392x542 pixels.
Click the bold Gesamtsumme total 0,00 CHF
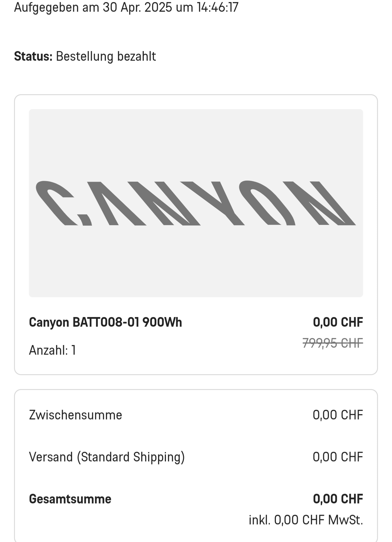click(x=338, y=499)
